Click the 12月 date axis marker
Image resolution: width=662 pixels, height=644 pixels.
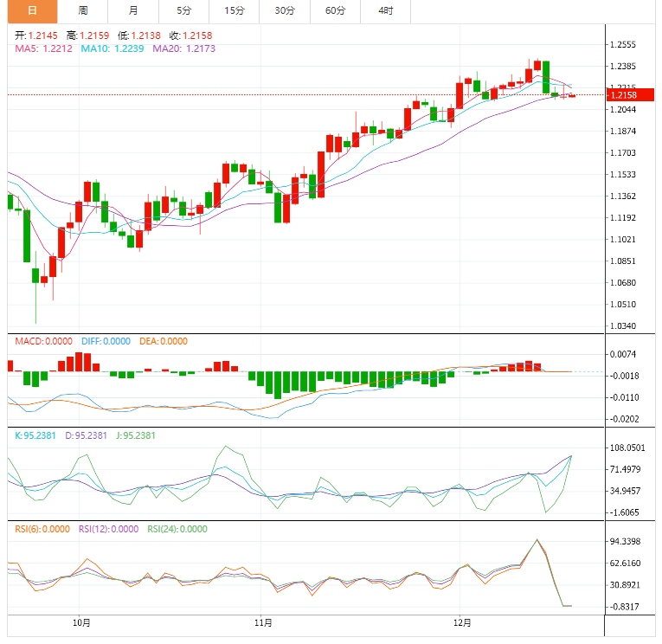(x=462, y=622)
